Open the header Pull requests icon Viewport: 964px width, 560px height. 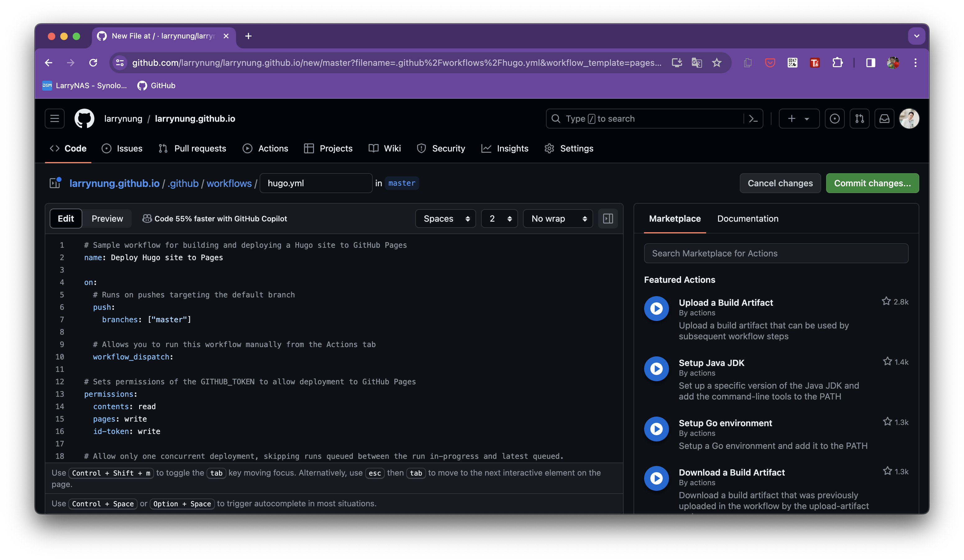[859, 119]
